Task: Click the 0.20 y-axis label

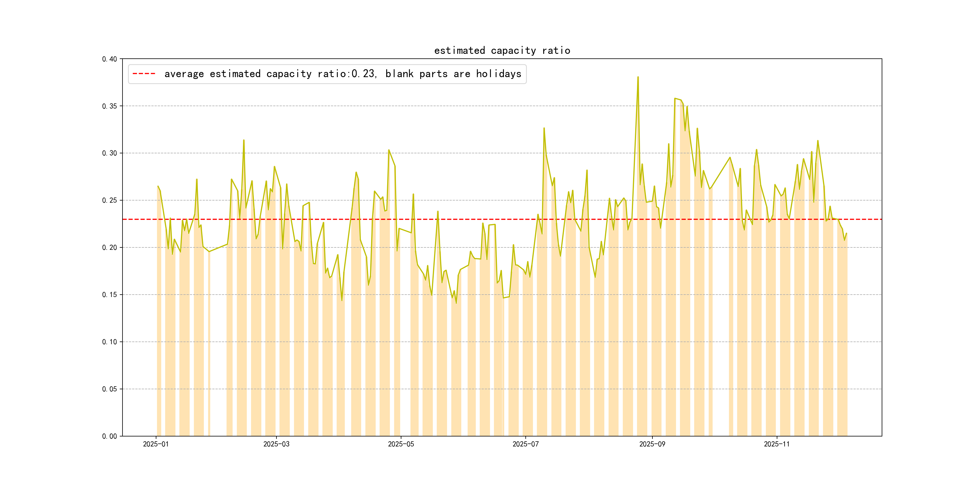Action: (x=109, y=248)
